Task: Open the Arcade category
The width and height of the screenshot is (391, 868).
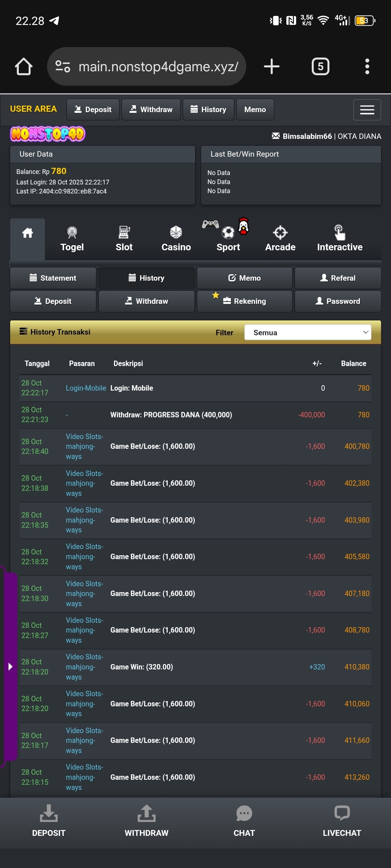Action: [x=280, y=239]
